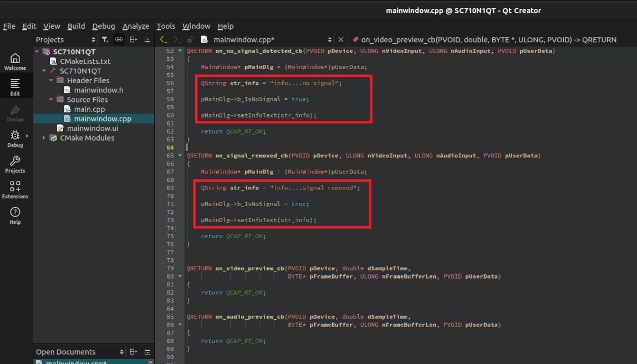The height and width of the screenshot is (364, 637).
Task: Switch to Edit mode
Action: (x=15, y=87)
